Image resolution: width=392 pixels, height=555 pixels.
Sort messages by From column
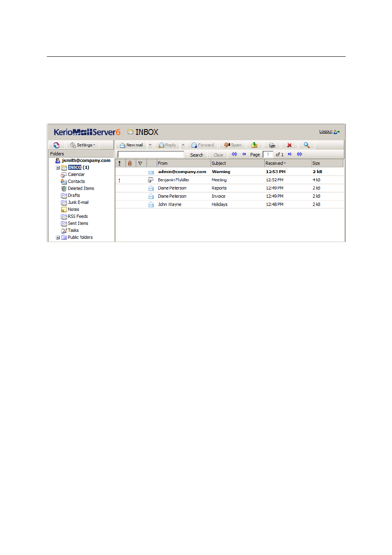(183, 163)
